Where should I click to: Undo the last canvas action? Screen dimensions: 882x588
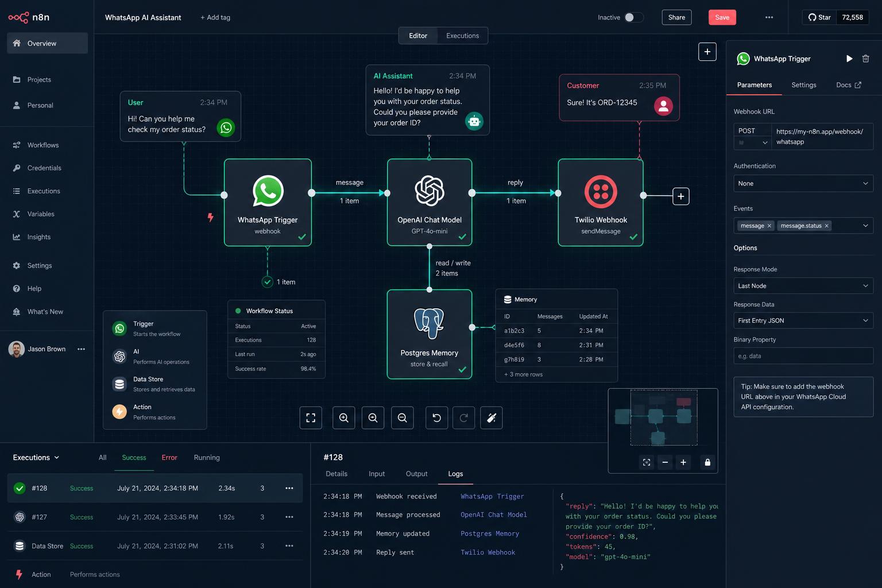(436, 417)
